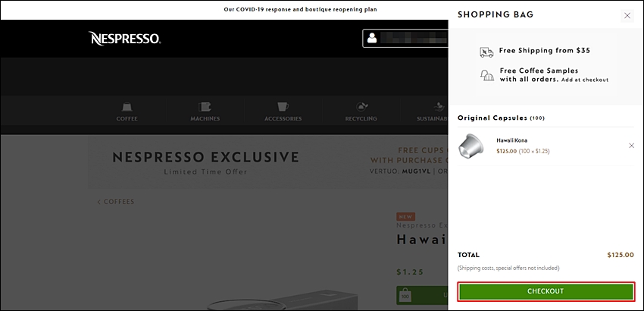Open the Recycling menu
This screenshot has height=311, width=644.
[x=361, y=112]
